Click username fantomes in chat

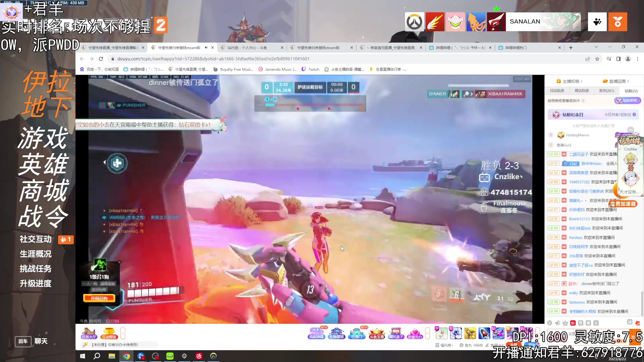click(577, 302)
